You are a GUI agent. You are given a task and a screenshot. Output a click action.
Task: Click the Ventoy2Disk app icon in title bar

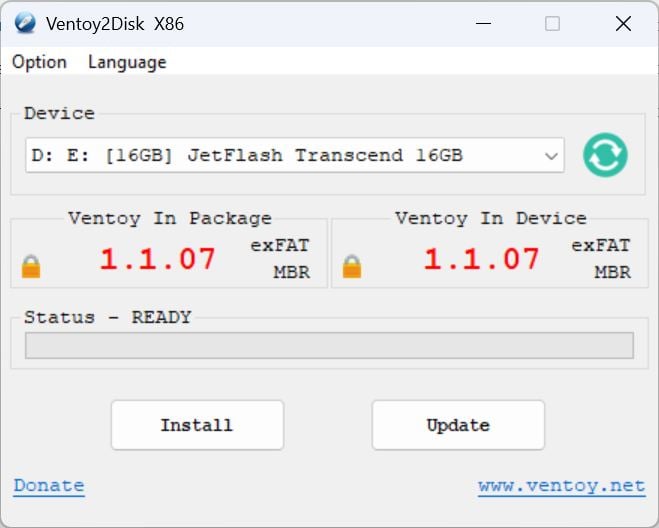tap(25, 23)
